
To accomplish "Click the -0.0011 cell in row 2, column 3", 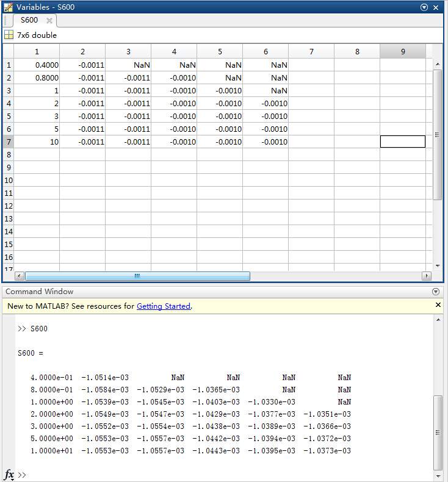I will [128, 78].
